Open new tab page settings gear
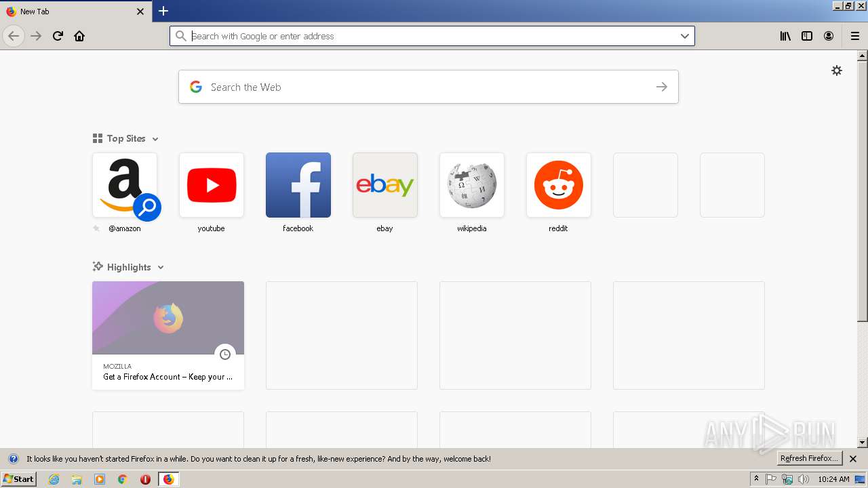 coord(837,70)
